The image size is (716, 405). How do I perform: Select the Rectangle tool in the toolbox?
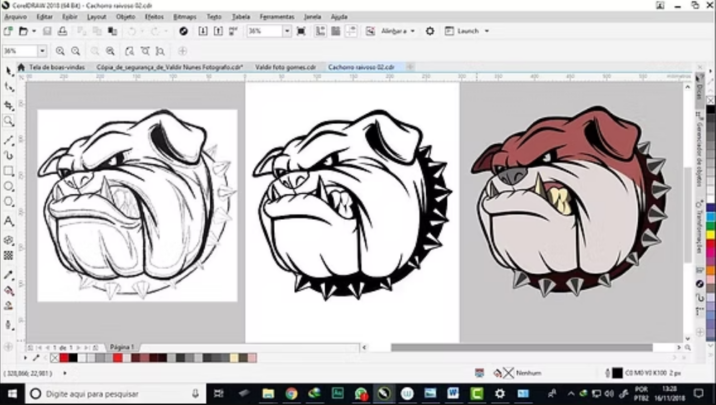pyautogui.click(x=9, y=170)
